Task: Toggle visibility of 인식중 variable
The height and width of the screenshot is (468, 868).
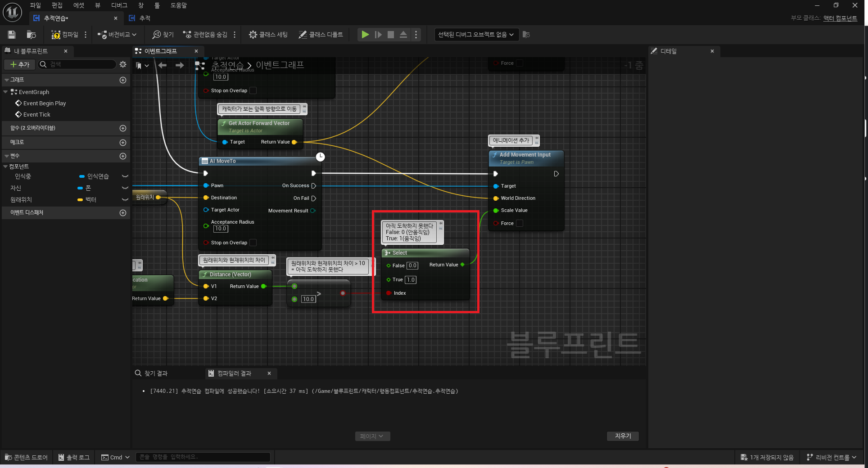Action: (x=125, y=176)
